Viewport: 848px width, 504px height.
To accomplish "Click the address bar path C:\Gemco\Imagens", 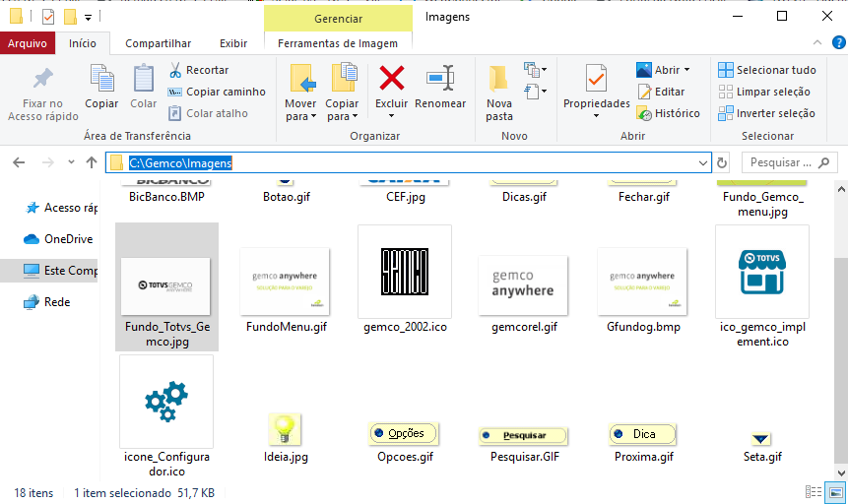I will (180, 162).
